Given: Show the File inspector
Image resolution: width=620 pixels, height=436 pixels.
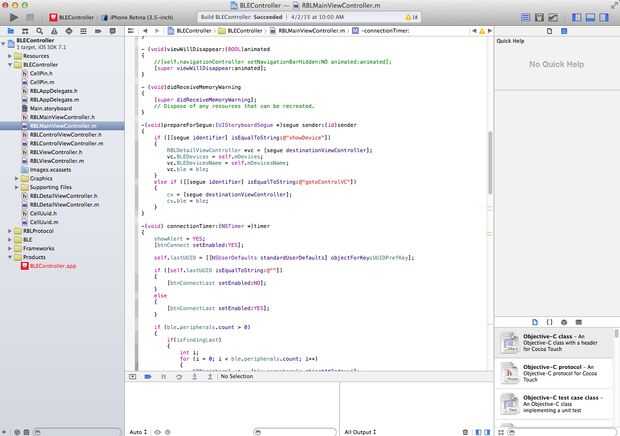Looking at the screenshot, I should click(549, 31).
